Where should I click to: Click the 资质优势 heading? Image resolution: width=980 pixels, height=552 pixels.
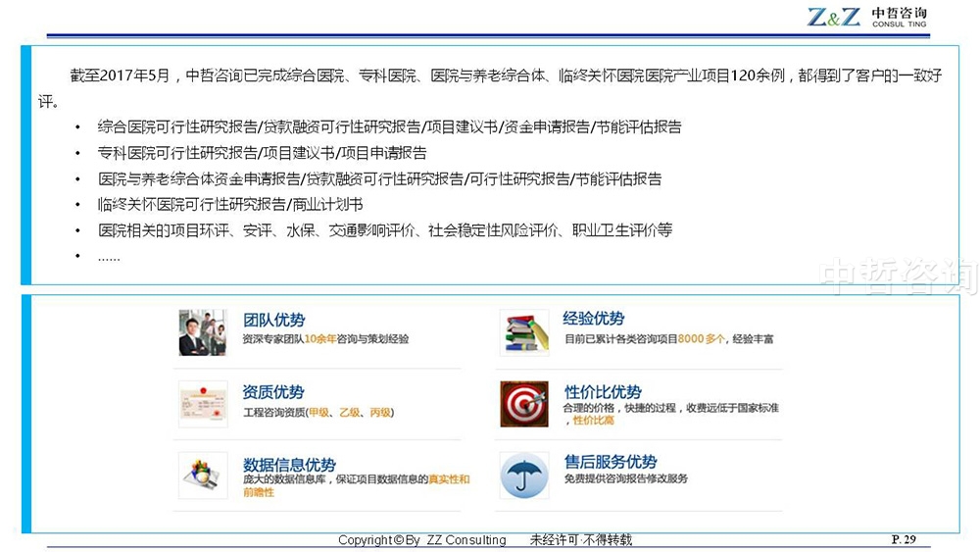tap(273, 392)
